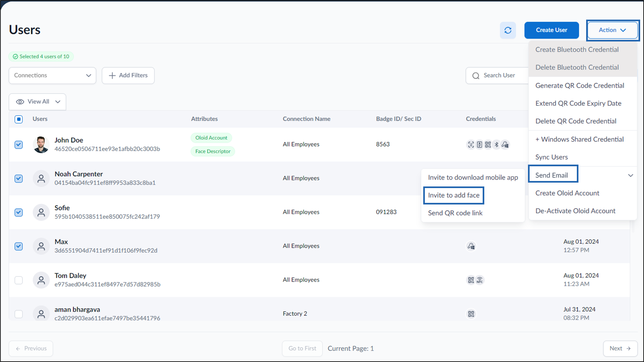Click John Doe's Bluetooth credential icon
This screenshot has height=362, width=644.
click(x=496, y=145)
